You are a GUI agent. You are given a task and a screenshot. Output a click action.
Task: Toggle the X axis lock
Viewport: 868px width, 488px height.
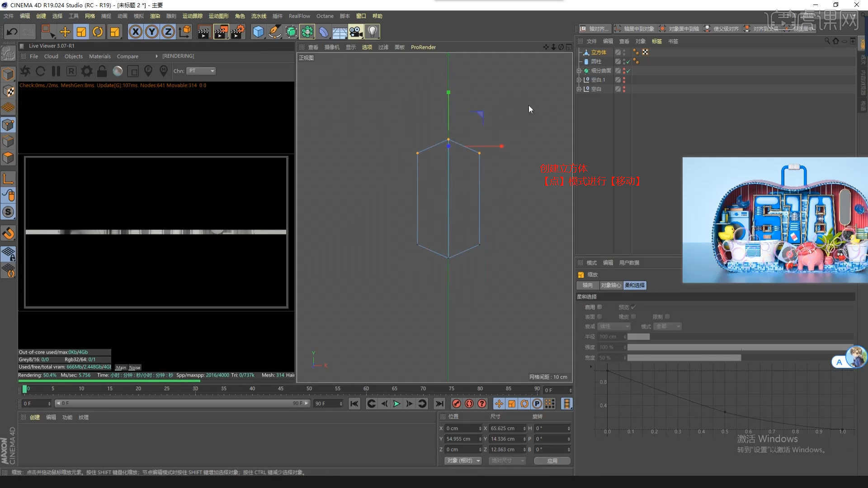135,32
